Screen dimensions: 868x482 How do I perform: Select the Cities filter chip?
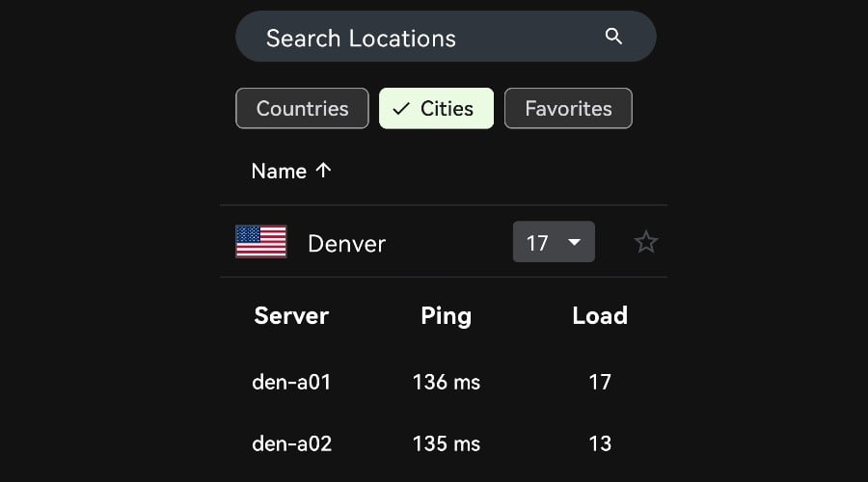(x=437, y=109)
